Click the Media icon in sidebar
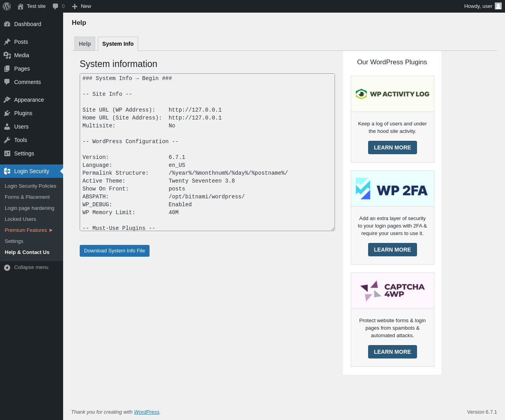Screen dimensions: 505x420 point(7,55)
